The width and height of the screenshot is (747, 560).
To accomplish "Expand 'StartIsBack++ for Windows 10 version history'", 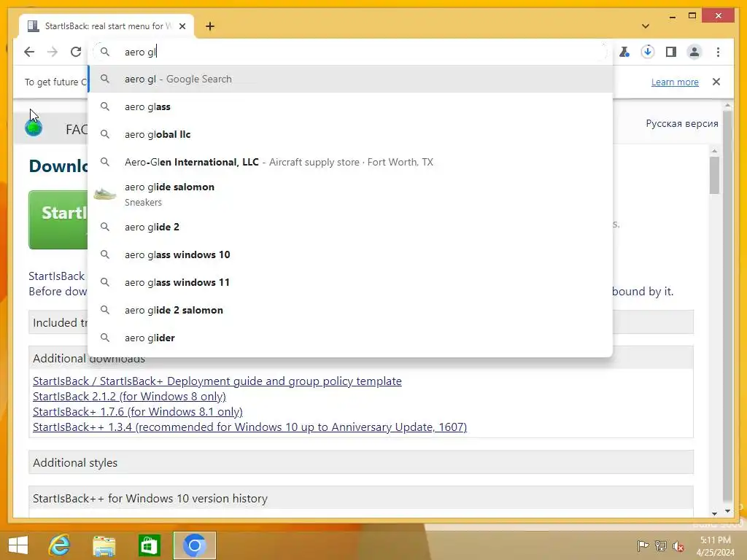I will point(360,498).
